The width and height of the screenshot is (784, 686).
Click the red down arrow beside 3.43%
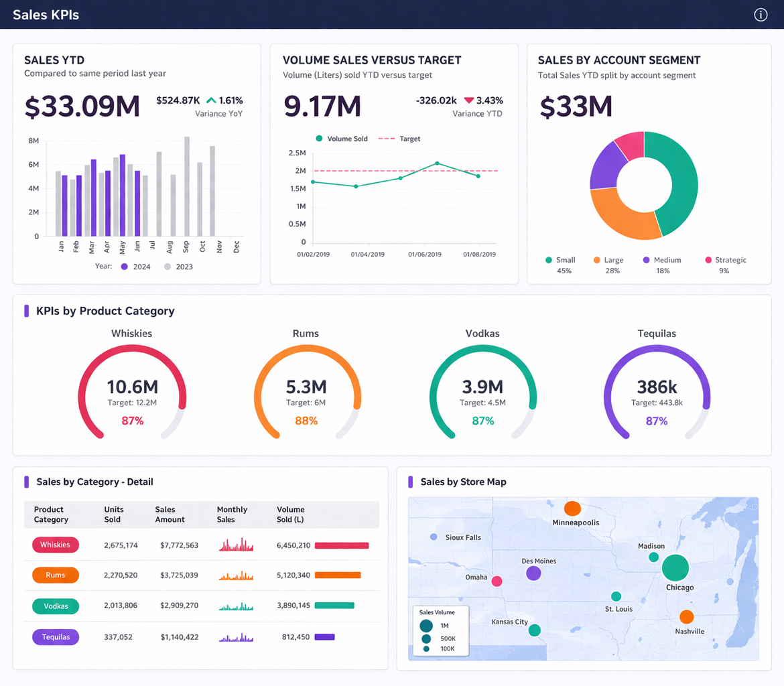(468, 100)
